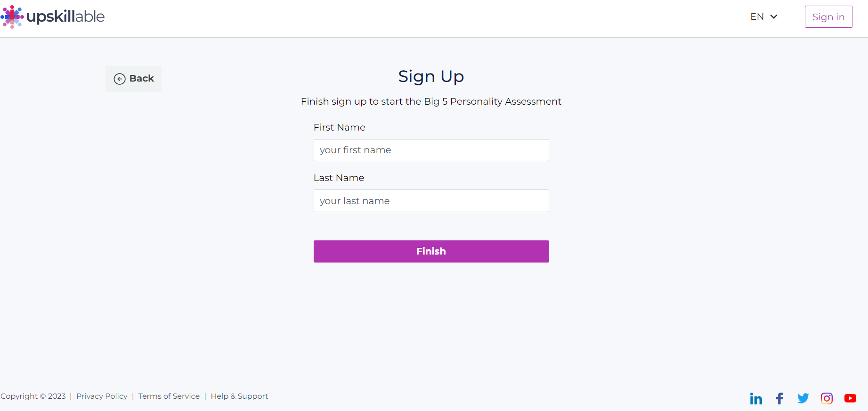Click the Finish button
This screenshot has height=411, width=868.
pos(431,251)
